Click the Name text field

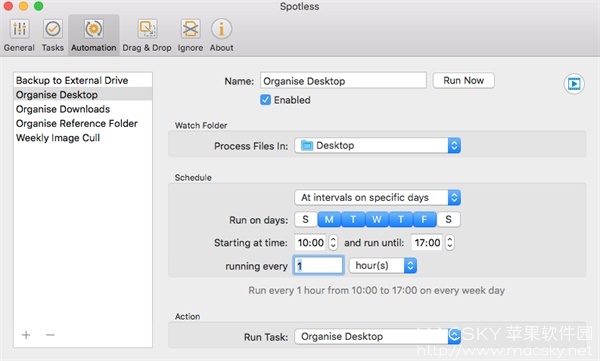[x=343, y=81]
